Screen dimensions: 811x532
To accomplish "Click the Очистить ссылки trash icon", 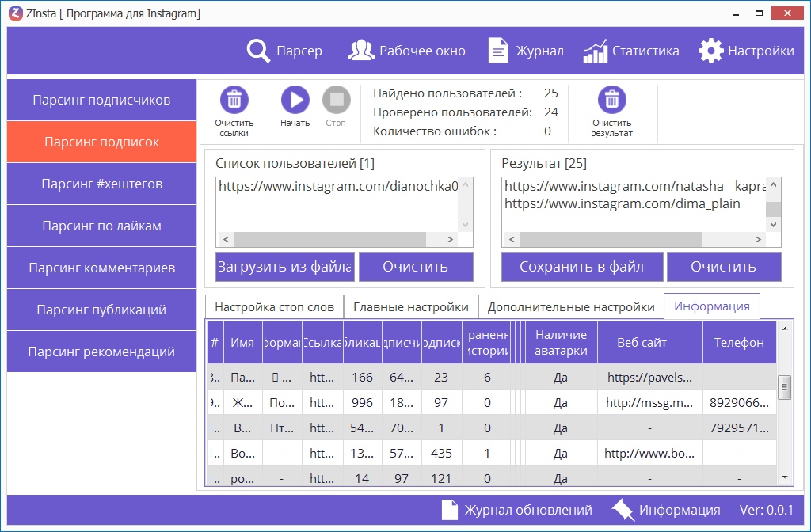I will click(x=234, y=100).
